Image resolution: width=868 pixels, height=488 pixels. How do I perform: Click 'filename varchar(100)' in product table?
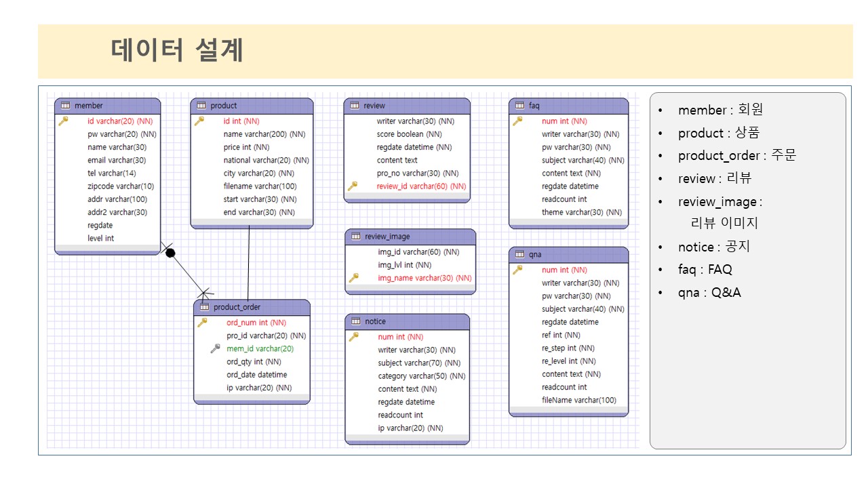coord(260,186)
